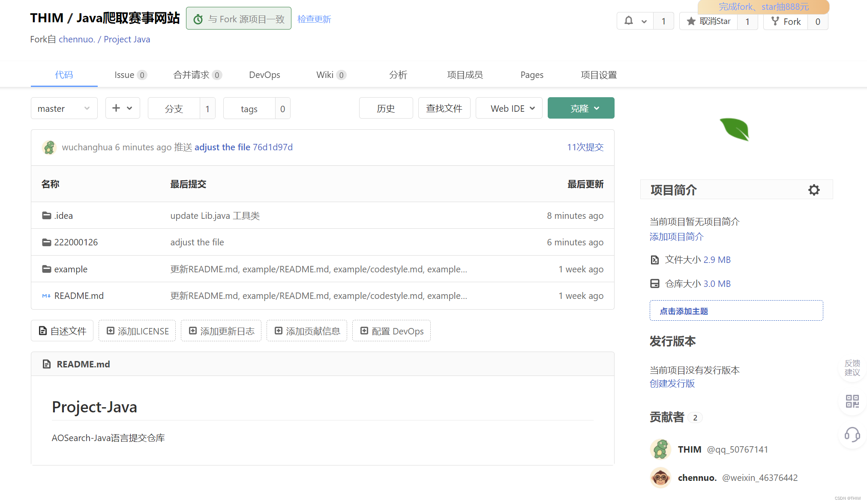Open the chennuo. / Project Java source link

click(104, 39)
